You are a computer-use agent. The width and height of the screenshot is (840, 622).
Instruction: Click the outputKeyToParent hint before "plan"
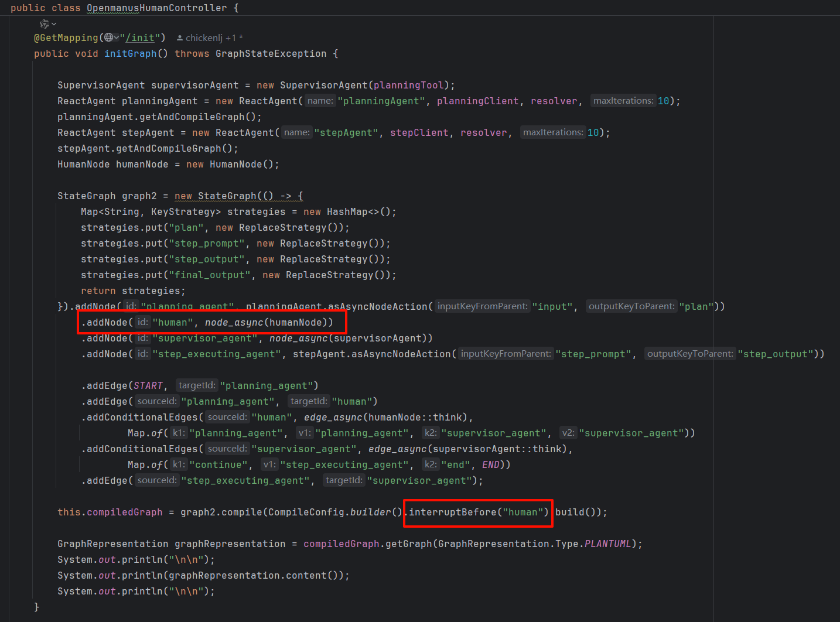click(x=631, y=306)
